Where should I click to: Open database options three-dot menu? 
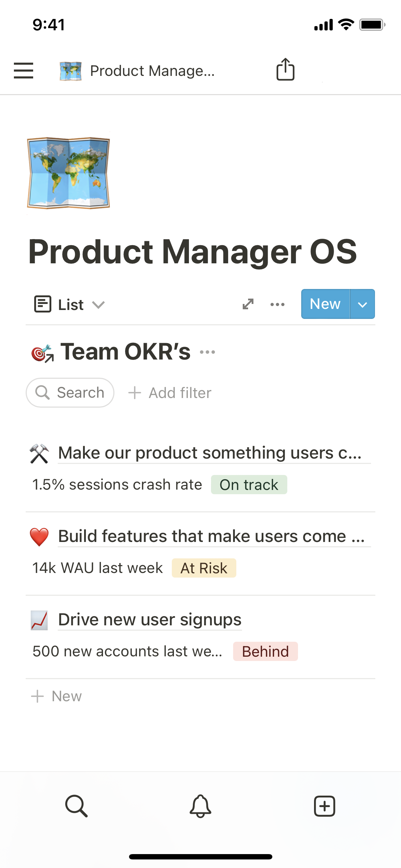[277, 304]
